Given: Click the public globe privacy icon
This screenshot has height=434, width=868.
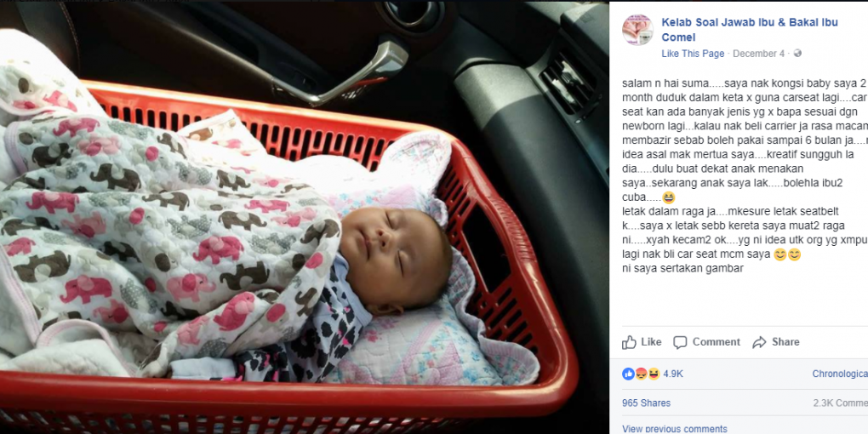Looking at the screenshot, I should pos(797,53).
